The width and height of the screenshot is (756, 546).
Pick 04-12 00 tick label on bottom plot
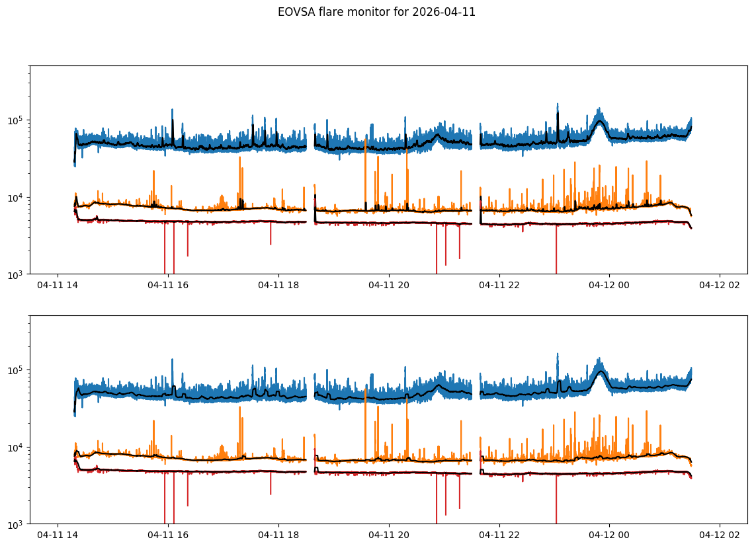[609, 535]
